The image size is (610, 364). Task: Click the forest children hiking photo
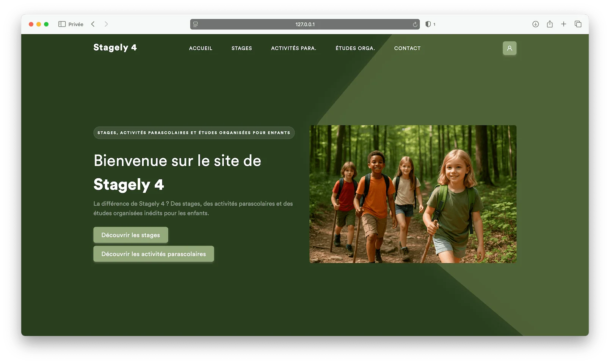(413, 194)
